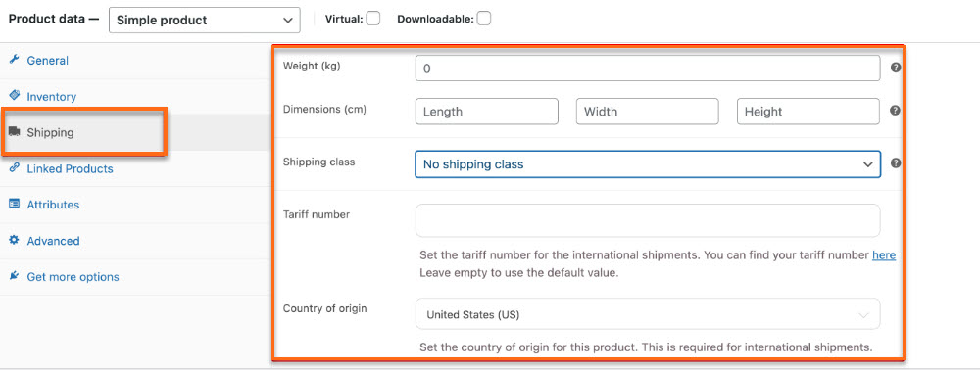Click into the Length dimension field
This screenshot has height=370, width=980.
click(486, 111)
